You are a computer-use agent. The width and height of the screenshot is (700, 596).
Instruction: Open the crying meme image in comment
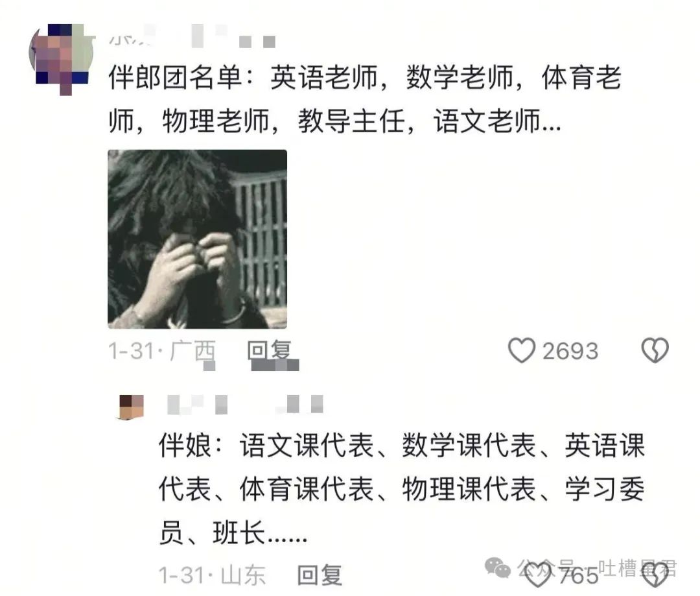click(197, 239)
